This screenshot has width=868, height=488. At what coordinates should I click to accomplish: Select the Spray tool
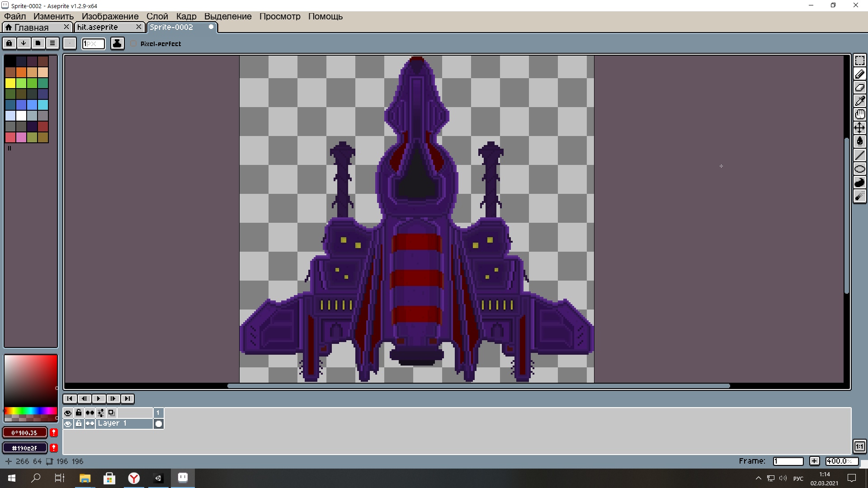coord(859,196)
